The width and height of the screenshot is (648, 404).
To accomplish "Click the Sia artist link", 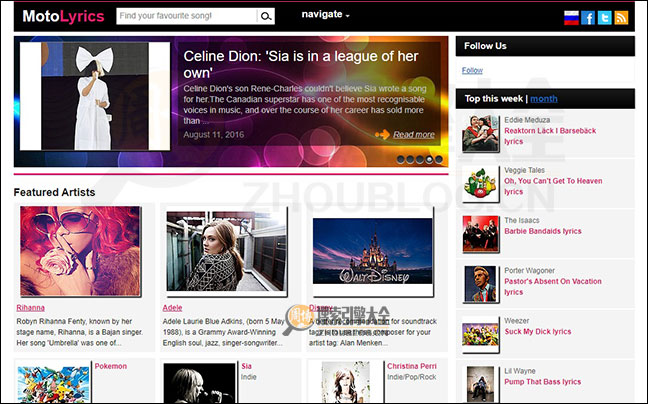I will (246, 366).
